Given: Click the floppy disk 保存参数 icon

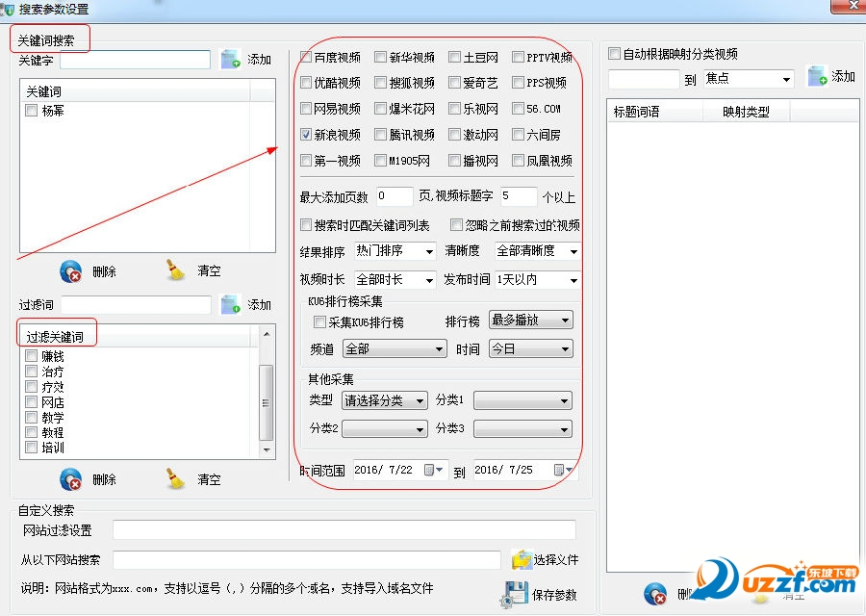Looking at the screenshot, I should click(514, 595).
